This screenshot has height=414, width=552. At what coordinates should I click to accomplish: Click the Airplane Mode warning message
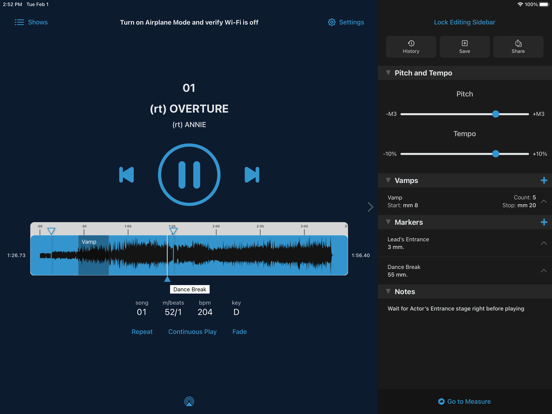189,22
